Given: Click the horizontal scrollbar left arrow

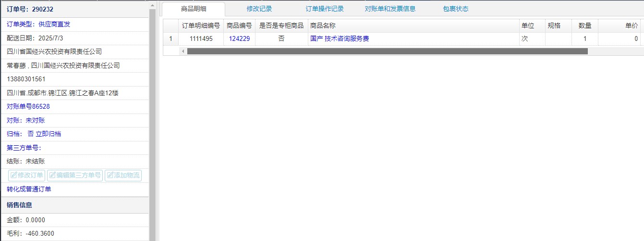Looking at the screenshot, I should 182,51.
